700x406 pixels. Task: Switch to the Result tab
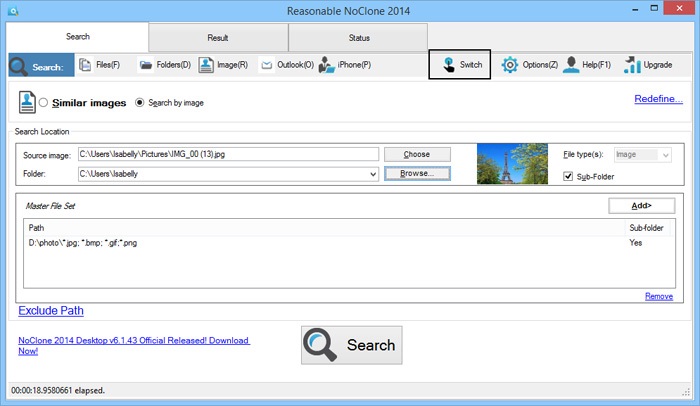218,38
